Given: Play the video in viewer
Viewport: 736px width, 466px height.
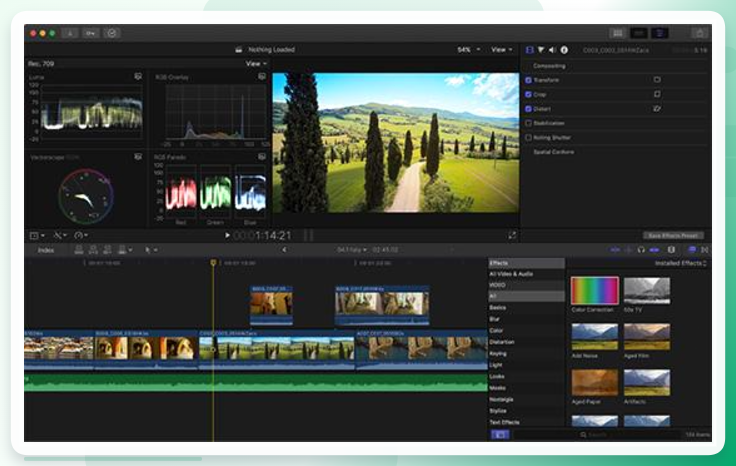Looking at the screenshot, I should [227, 235].
